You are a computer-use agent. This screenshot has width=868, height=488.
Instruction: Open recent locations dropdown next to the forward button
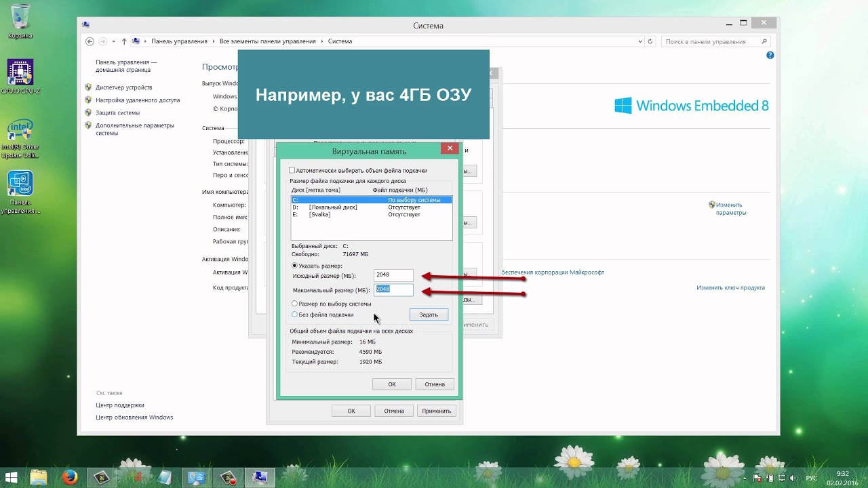pyautogui.click(x=113, y=41)
